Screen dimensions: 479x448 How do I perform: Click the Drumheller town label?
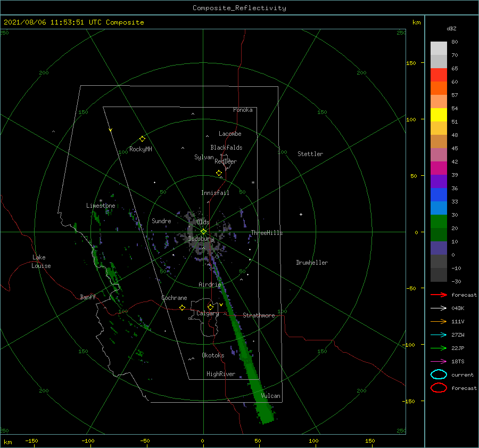click(312, 263)
